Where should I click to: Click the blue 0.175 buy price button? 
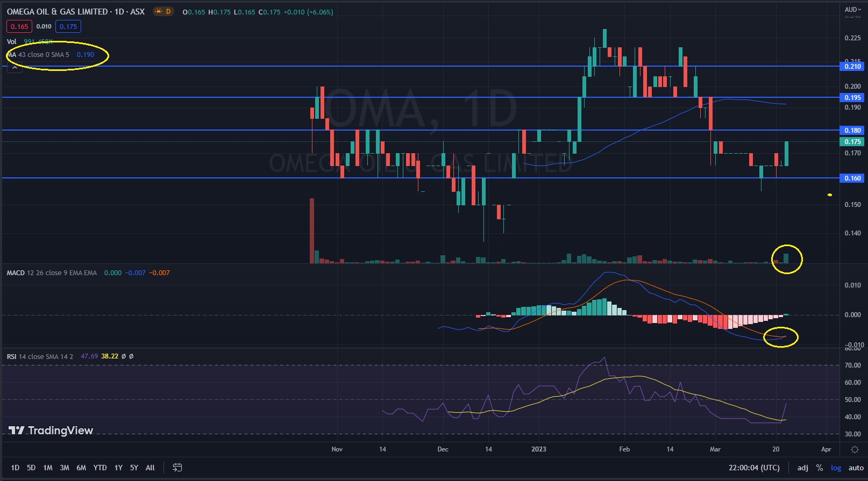coord(68,26)
